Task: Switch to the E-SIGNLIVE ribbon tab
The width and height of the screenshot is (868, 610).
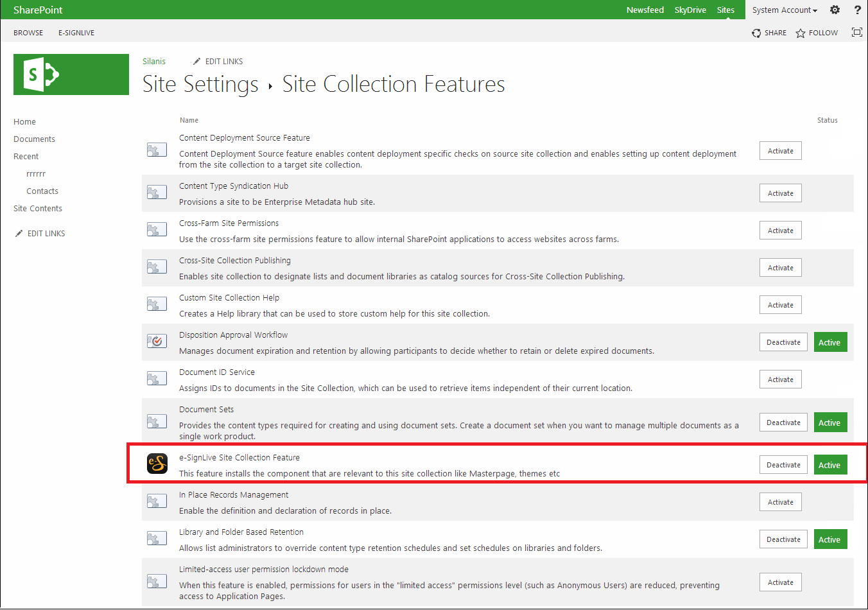Action: (76, 33)
